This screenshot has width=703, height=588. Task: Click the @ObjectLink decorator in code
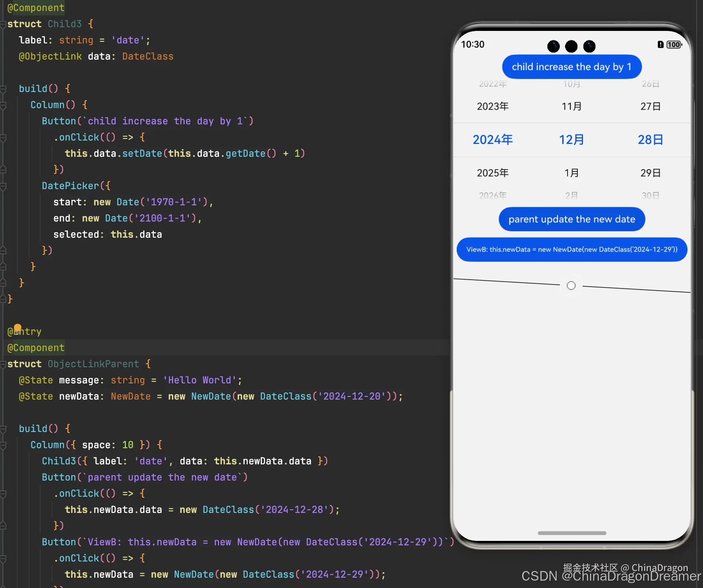[x=50, y=56]
